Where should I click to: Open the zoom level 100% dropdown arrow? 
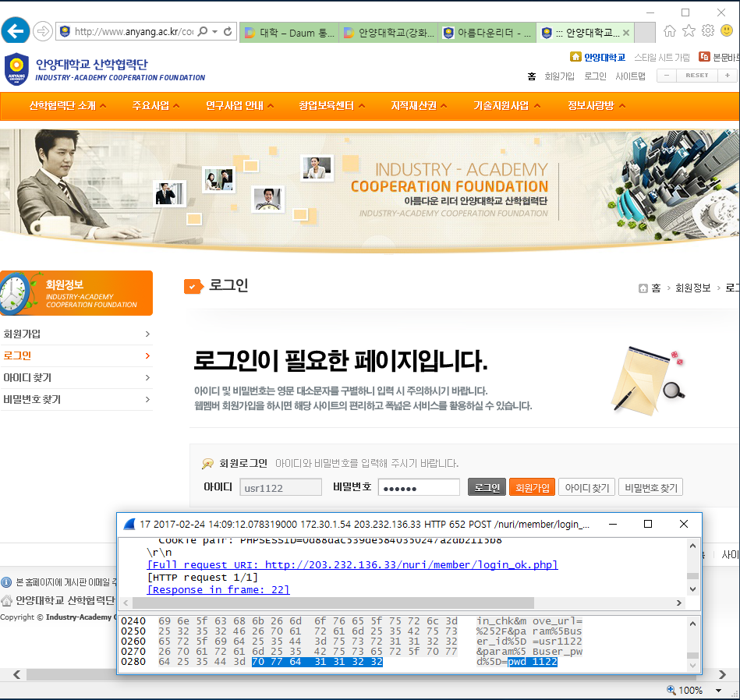coord(718,691)
